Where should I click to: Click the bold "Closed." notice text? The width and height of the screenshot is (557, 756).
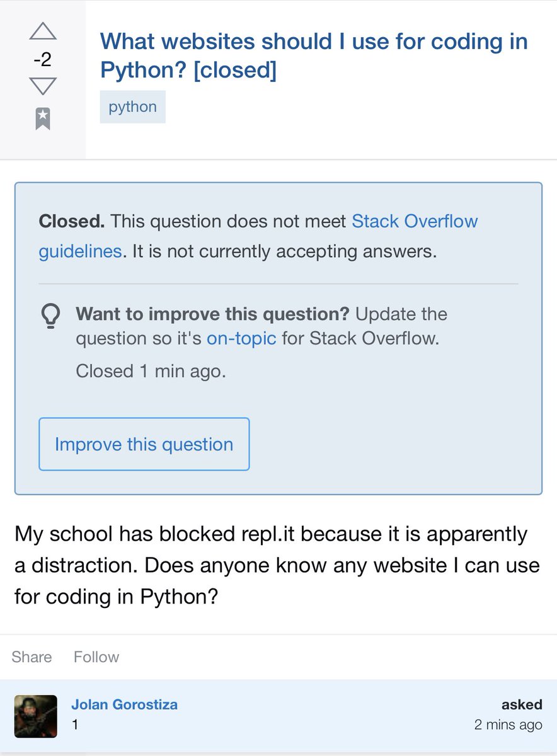pyautogui.click(x=71, y=221)
